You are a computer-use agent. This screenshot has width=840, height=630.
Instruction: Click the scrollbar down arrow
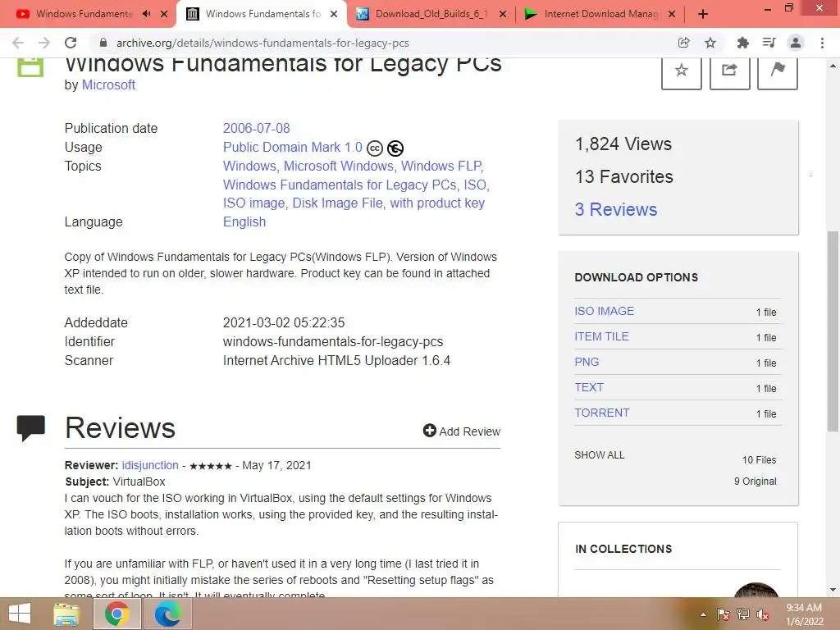click(833, 590)
